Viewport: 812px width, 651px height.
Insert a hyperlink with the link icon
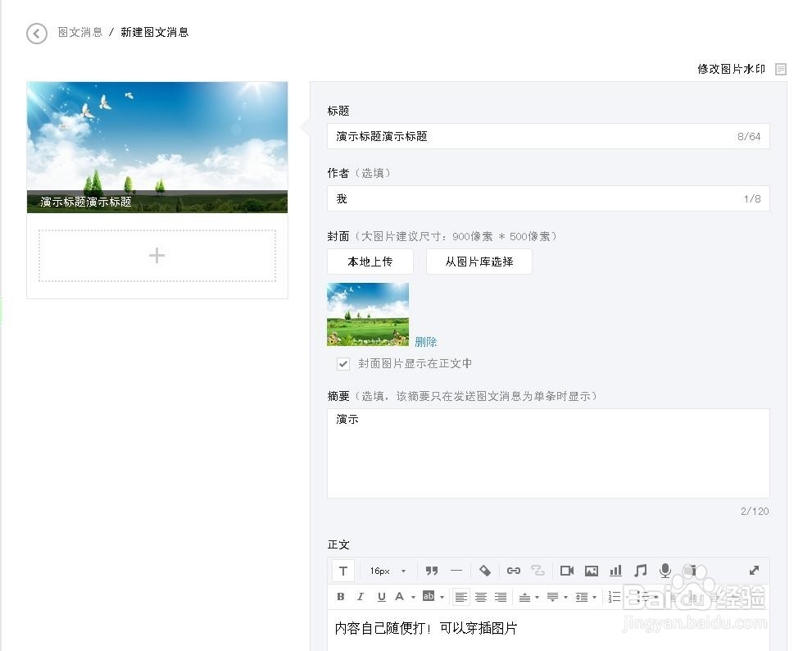click(x=513, y=571)
